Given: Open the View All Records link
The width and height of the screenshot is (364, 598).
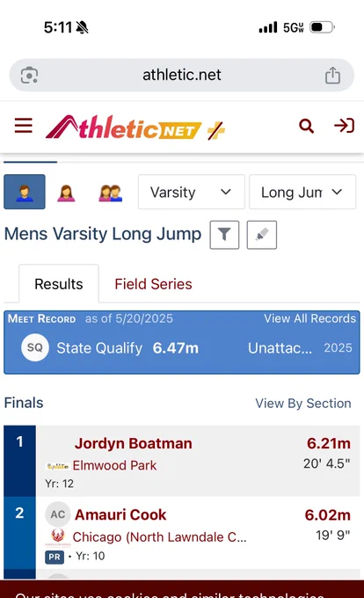Looking at the screenshot, I should (x=309, y=318).
